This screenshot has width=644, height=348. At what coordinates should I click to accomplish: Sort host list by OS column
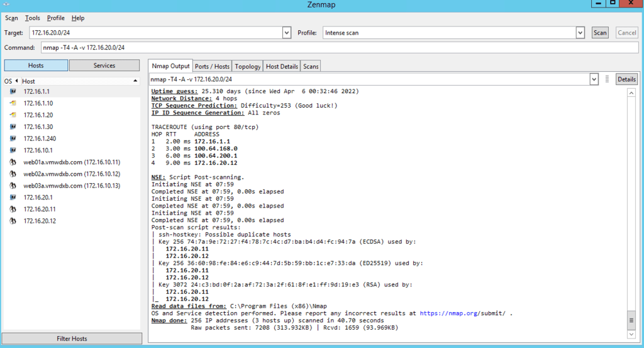point(9,81)
